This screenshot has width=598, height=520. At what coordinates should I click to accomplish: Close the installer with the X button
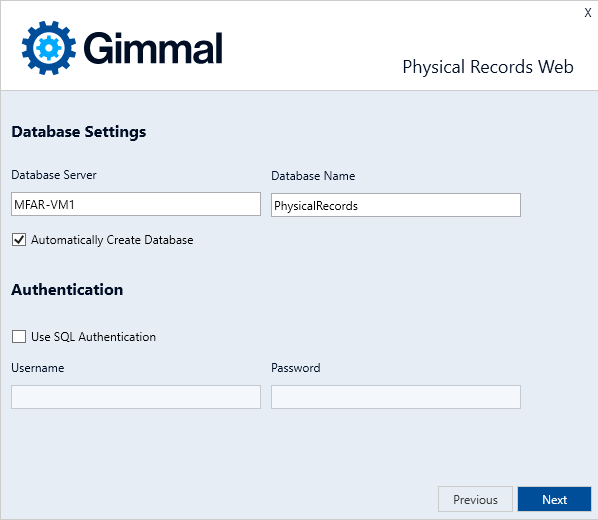[x=588, y=13]
